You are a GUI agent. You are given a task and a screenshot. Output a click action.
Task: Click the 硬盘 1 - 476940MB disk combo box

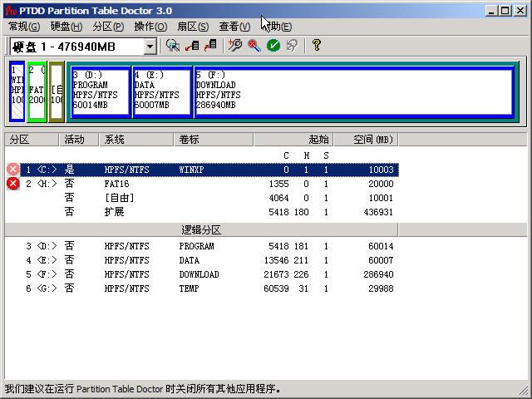83,47
